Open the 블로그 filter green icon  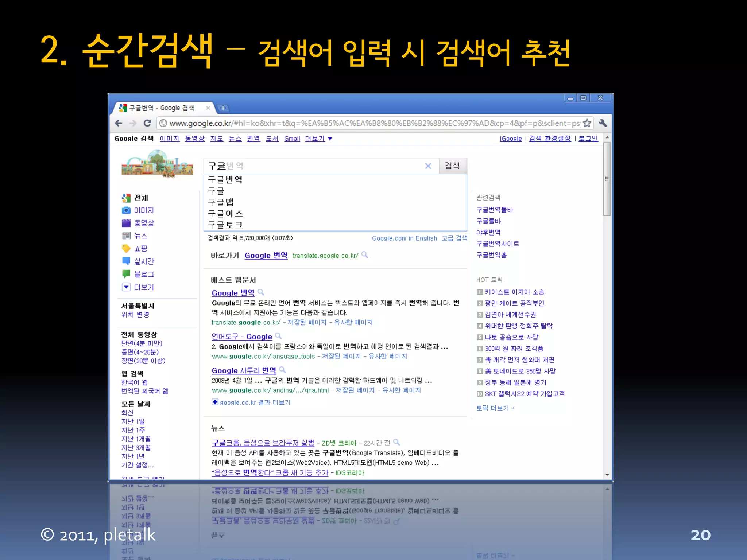[126, 274]
